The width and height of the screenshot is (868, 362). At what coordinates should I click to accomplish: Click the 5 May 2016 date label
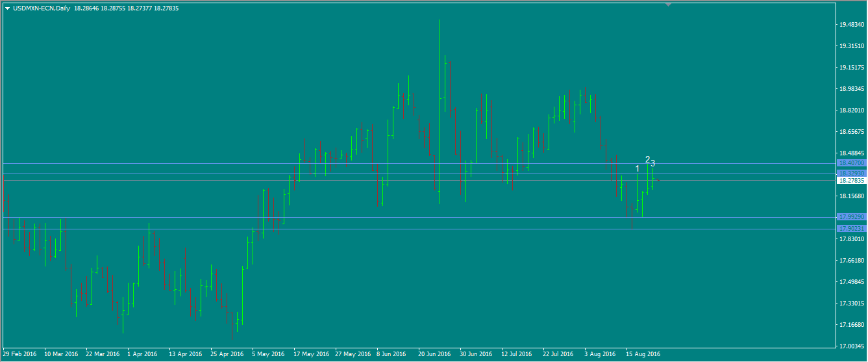[268, 355]
